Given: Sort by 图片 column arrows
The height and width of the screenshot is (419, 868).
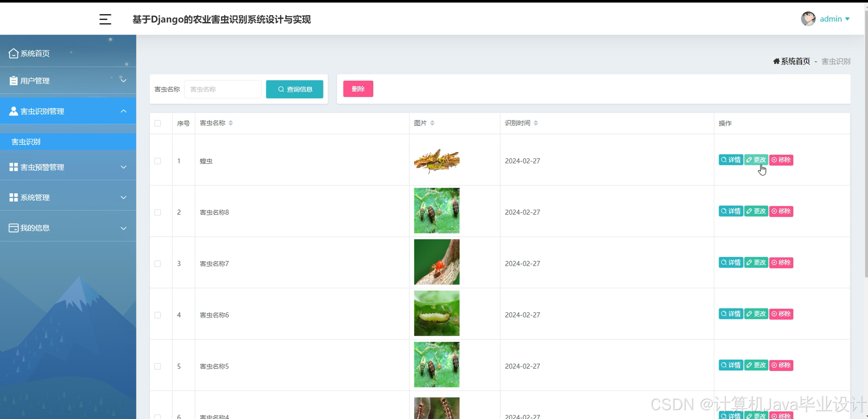Looking at the screenshot, I should [432, 123].
